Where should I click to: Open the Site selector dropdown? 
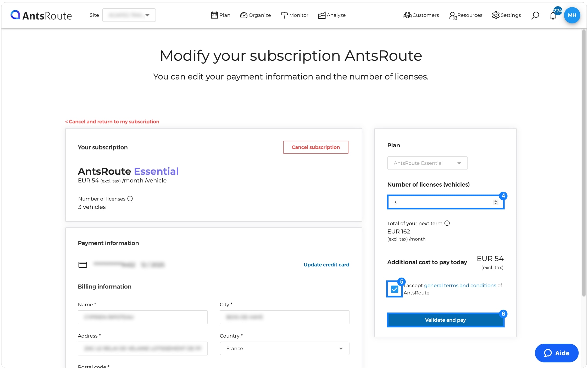(129, 15)
